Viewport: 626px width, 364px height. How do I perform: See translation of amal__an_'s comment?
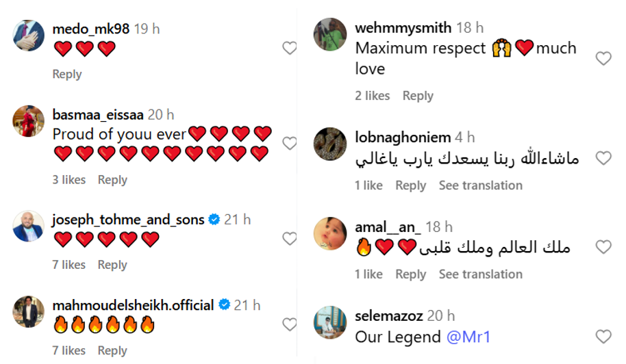[480, 274]
